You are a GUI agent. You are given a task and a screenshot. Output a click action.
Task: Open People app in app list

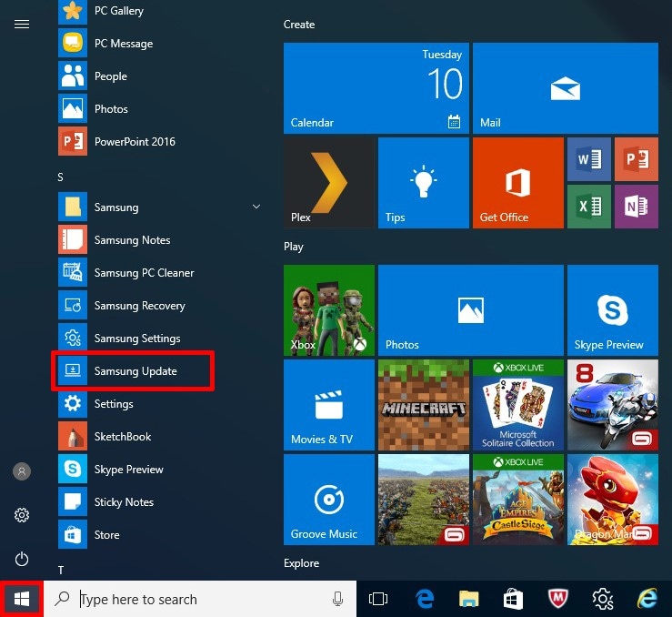[160, 76]
